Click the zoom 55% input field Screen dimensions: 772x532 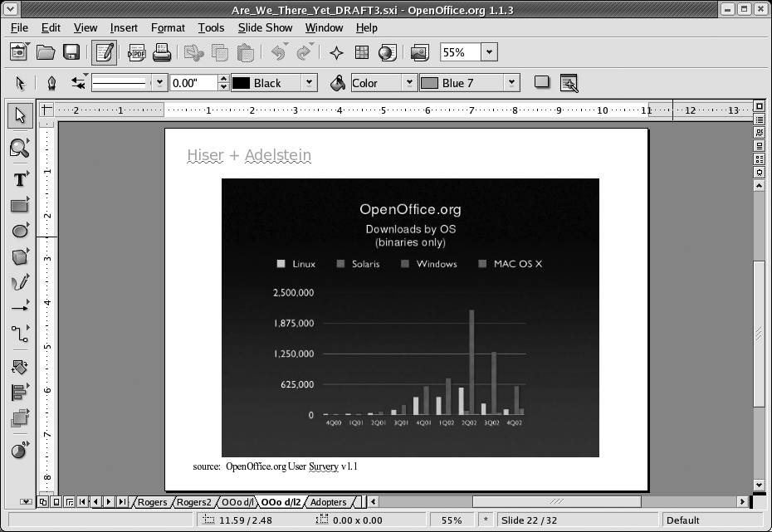click(x=461, y=52)
